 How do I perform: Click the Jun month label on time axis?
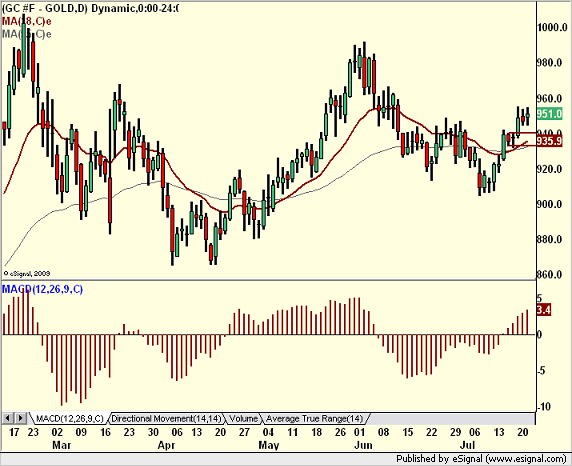(363, 446)
